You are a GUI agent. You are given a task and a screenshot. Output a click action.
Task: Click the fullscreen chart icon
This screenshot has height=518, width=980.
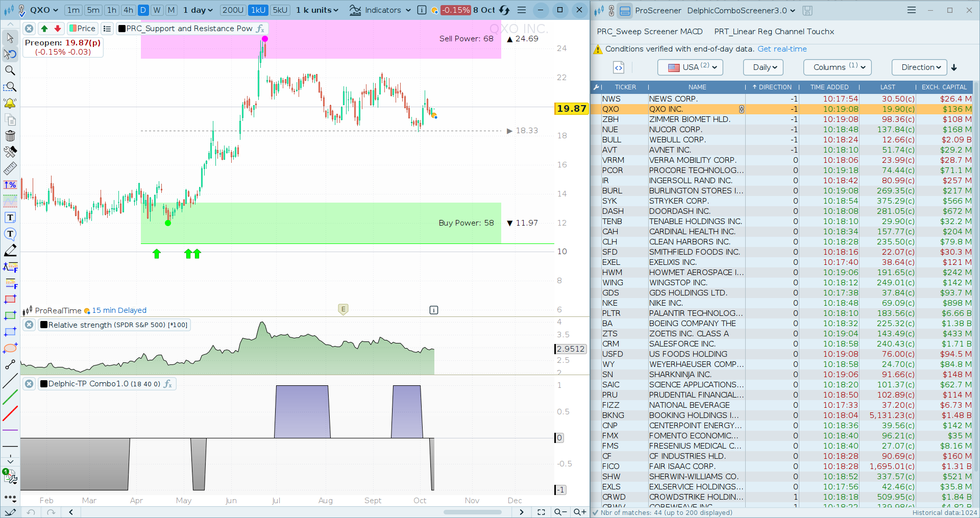pyautogui.click(x=541, y=512)
